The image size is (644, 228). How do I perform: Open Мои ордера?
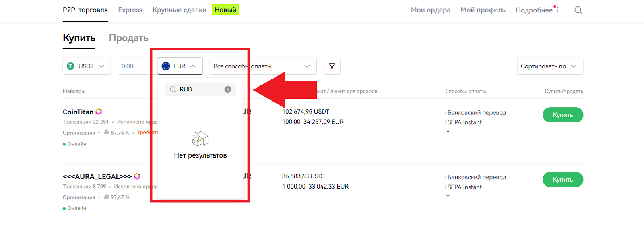coord(431,10)
